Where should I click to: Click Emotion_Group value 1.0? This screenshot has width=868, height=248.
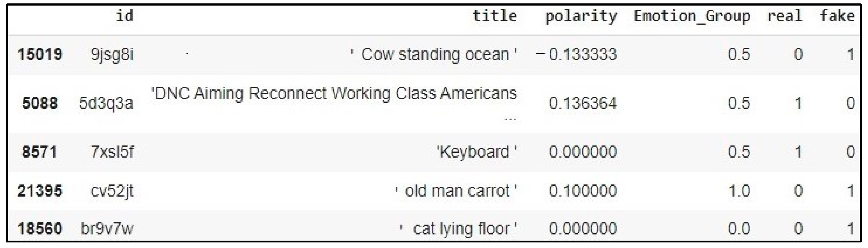[x=739, y=191]
